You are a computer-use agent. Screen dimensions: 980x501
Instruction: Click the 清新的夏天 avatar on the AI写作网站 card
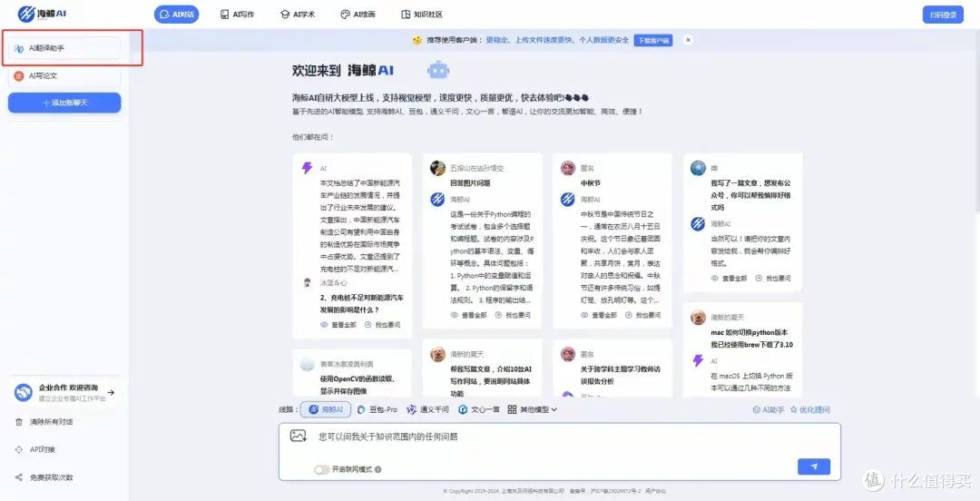437,354
